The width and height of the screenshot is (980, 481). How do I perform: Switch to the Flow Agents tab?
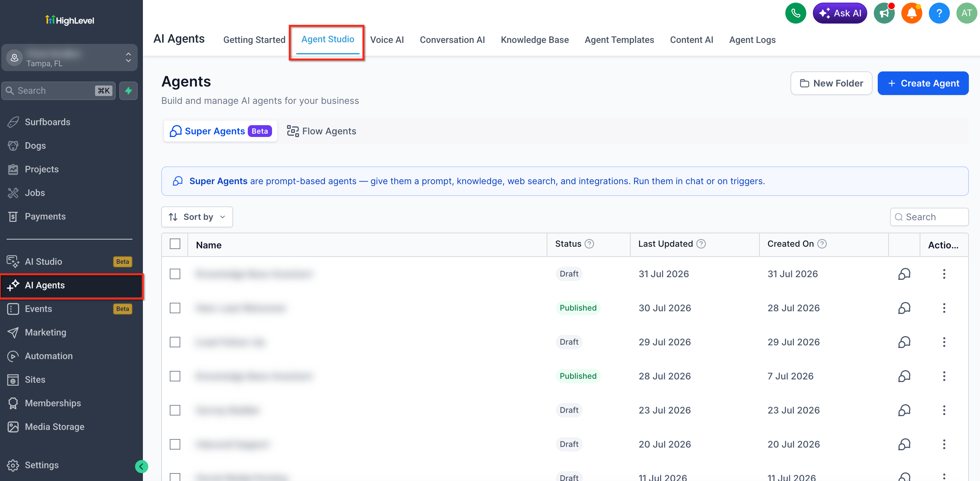point(322,131)
